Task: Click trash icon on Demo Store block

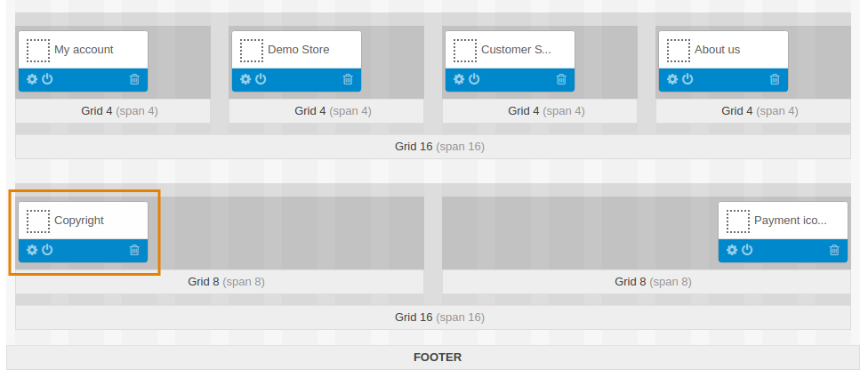Action: click(348, 79)
